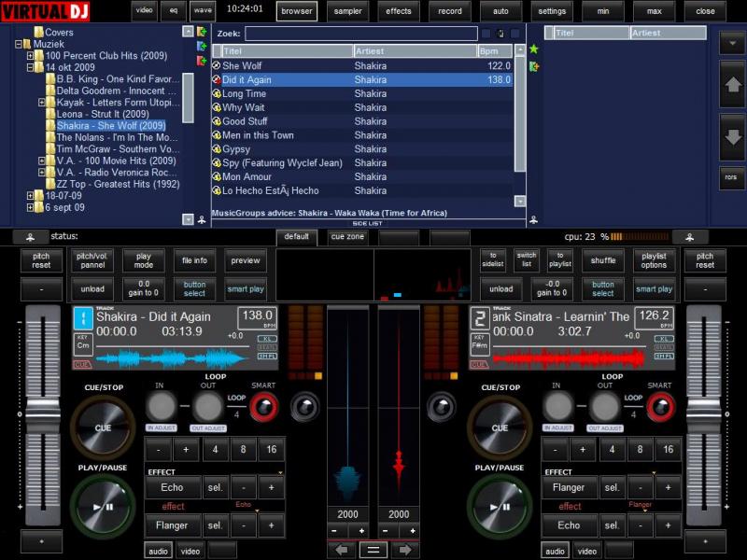Click the pin icon left of status label
The height and width of the screenshot is (560, 747).
[x=30, y=237]
